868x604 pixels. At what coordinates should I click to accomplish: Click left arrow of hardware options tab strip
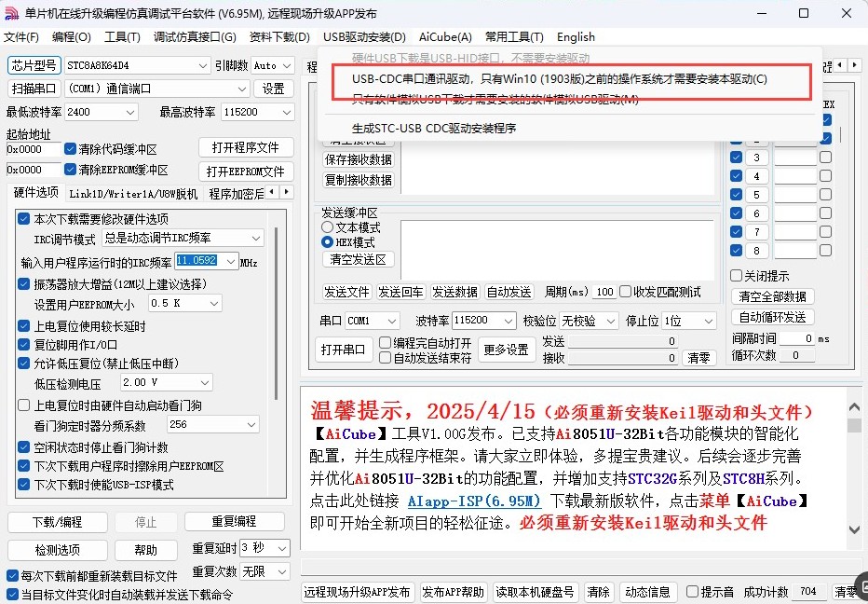[x=272, y=192]
